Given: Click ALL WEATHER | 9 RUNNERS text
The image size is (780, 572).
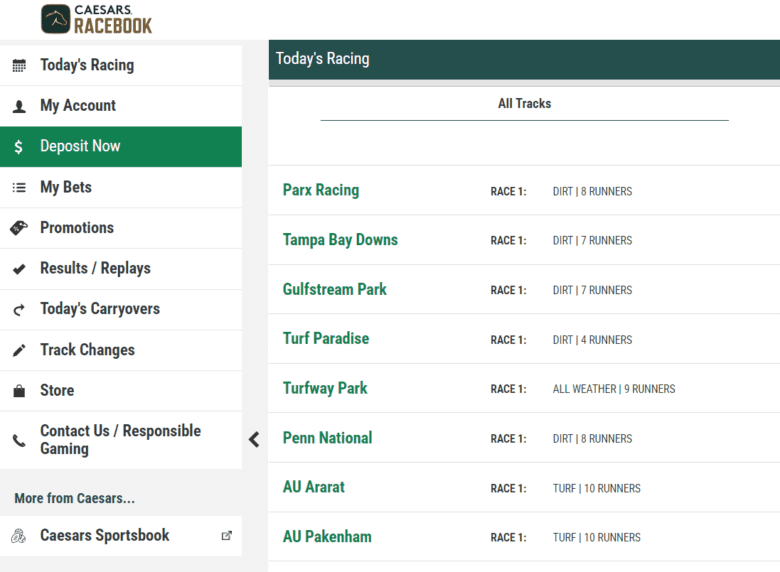Looking at the screenshot, I should [614, 389].
